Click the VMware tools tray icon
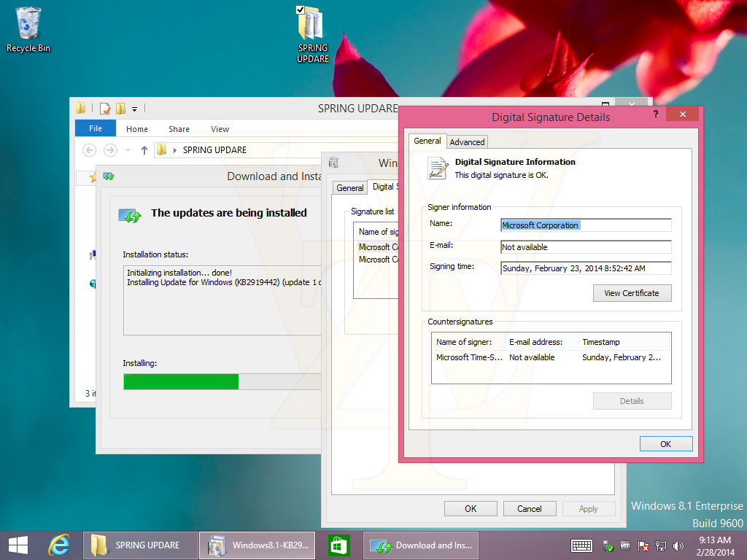Viewport: 747px width, 560px height. (625, 545)
